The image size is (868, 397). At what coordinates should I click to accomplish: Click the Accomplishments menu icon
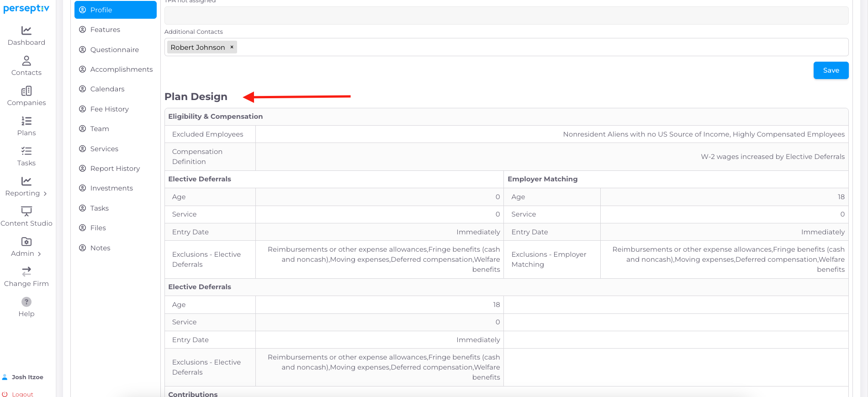click(83, 69)
